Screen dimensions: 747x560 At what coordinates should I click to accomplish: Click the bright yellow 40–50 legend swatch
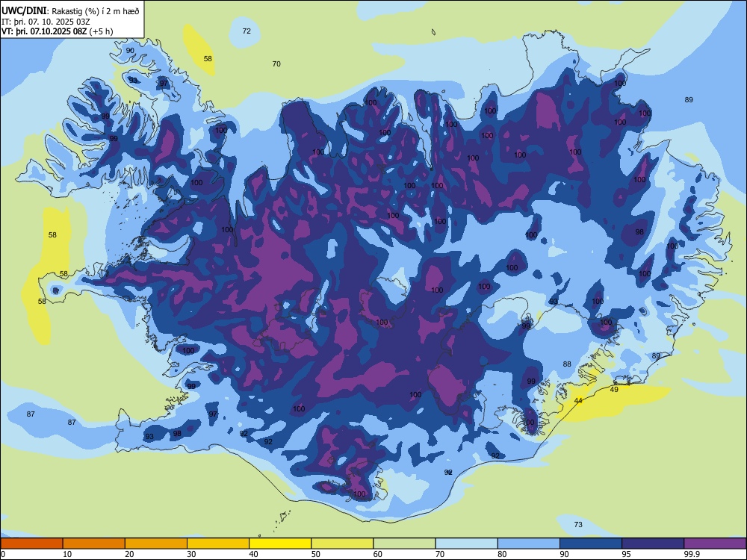point(280,544)
